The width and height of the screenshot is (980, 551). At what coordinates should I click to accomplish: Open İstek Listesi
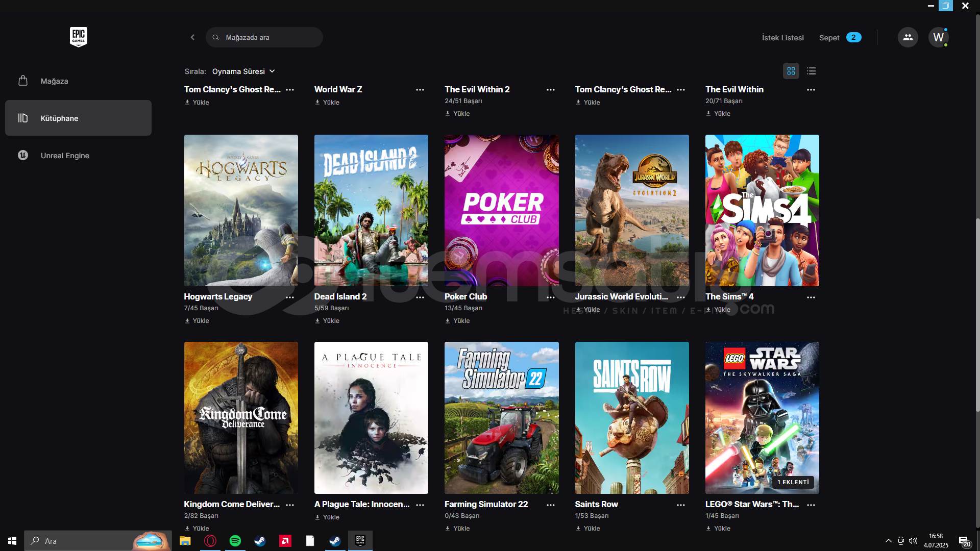point(782,38)
